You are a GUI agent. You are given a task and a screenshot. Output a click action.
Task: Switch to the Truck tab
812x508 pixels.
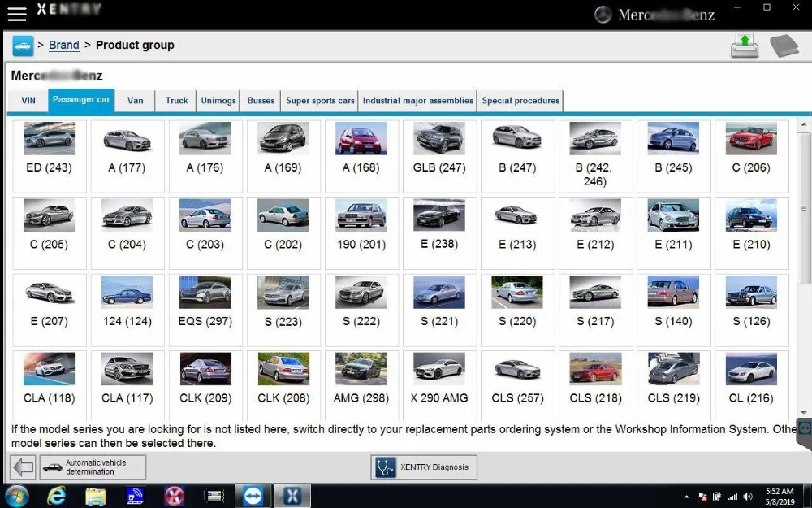[x=176, y=101]
